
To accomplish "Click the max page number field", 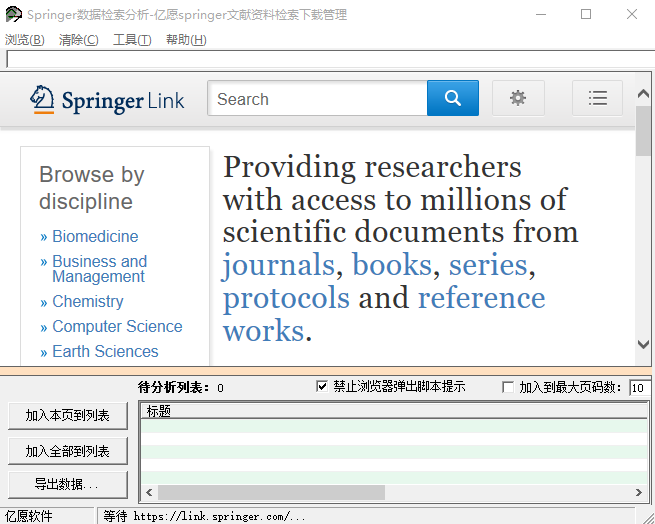I will click(640, 388).
